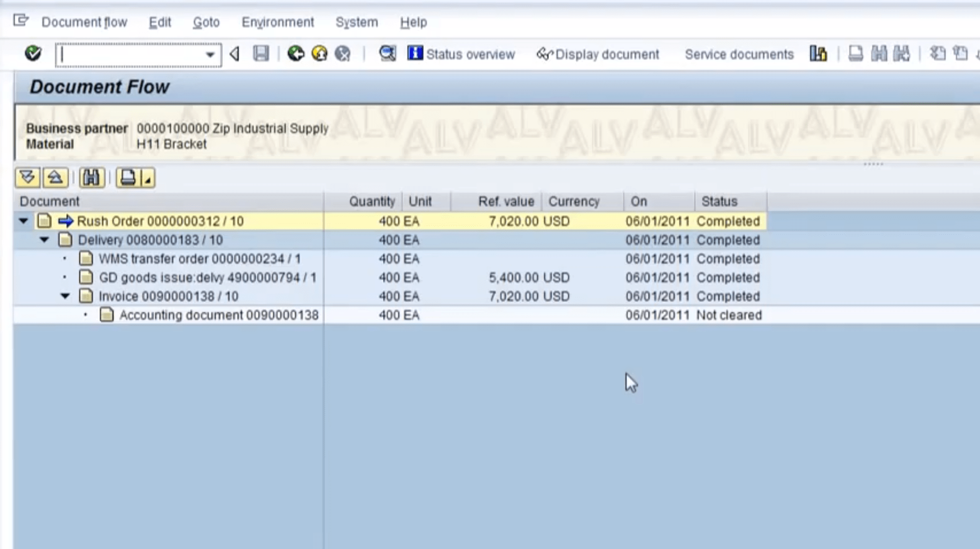Click the Expand all nodes icon
This screenshot has height=549, width=980.
(x=28, y=178)
